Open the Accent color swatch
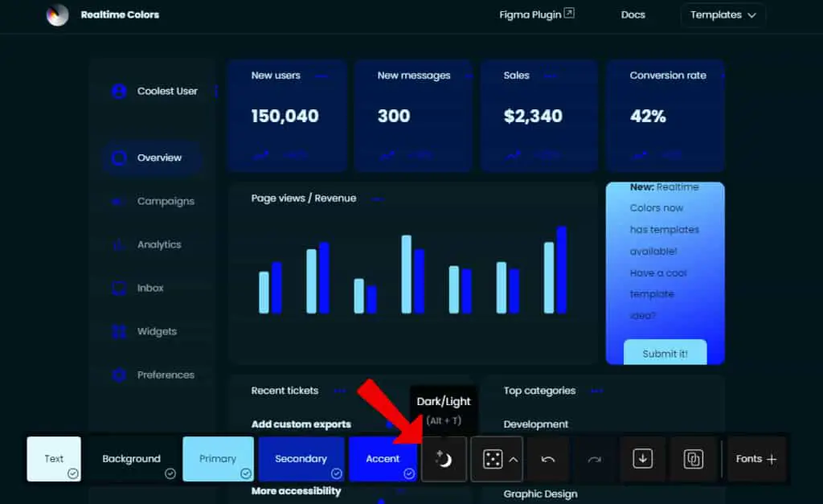Screen dimensions: 823x504 383,459
